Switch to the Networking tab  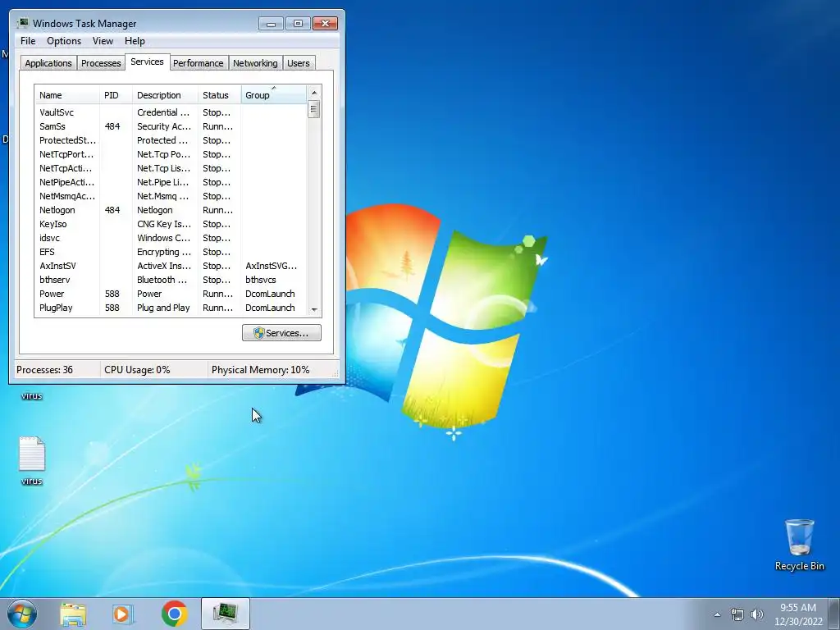tap(256, 63)
